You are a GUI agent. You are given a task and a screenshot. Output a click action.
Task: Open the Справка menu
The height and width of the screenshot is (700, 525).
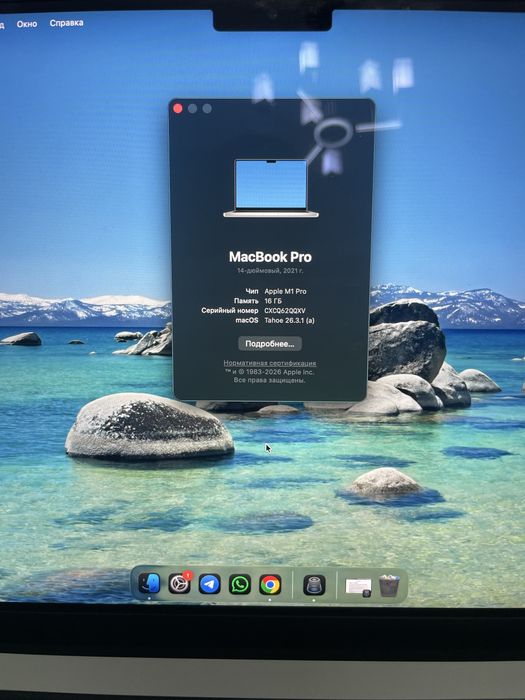[x=67, y=23]
